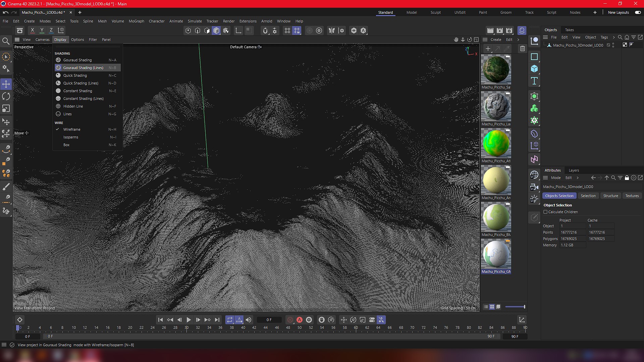Click the Structure button
This screenshot has width=644, height=362.
click(610, 196)
